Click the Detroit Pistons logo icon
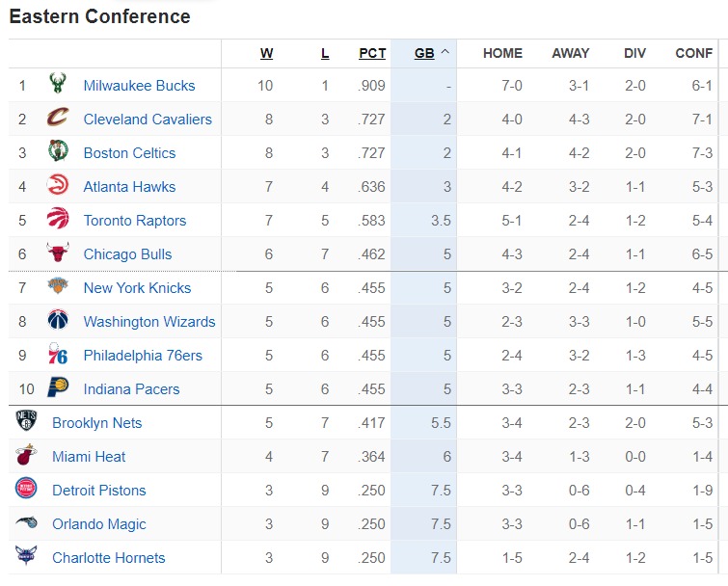 click(x=26, y=488)
